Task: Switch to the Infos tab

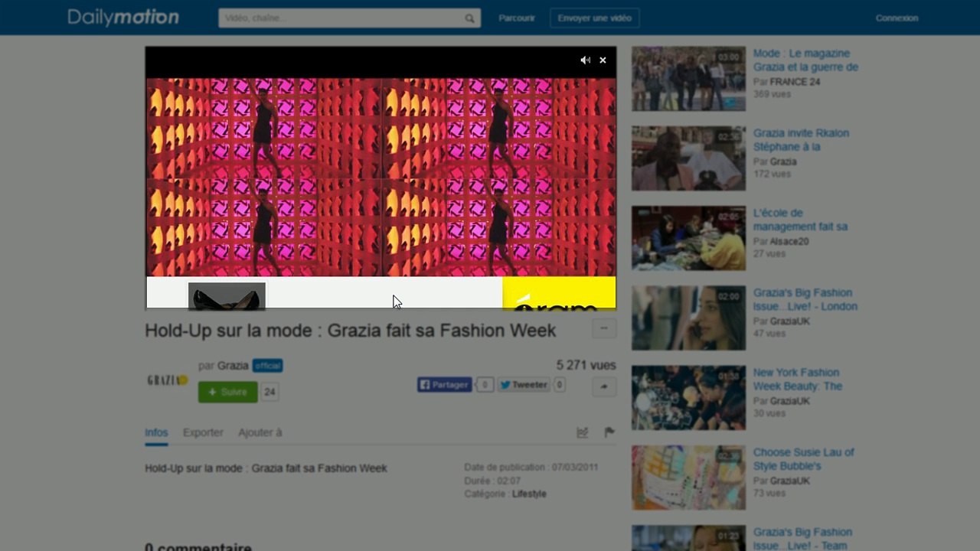Action: click(x=156, y=432)
